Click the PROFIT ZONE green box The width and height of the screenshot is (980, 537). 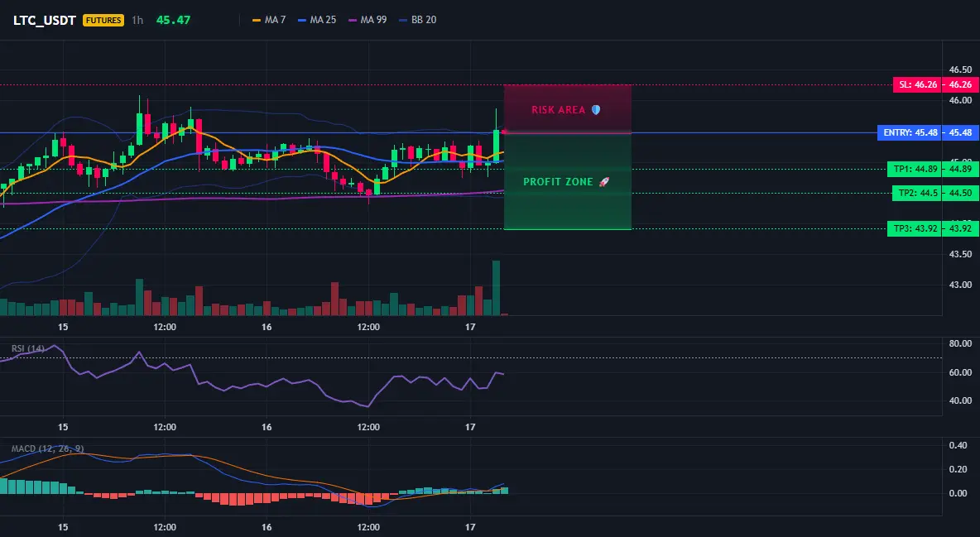tap(568, 182)
